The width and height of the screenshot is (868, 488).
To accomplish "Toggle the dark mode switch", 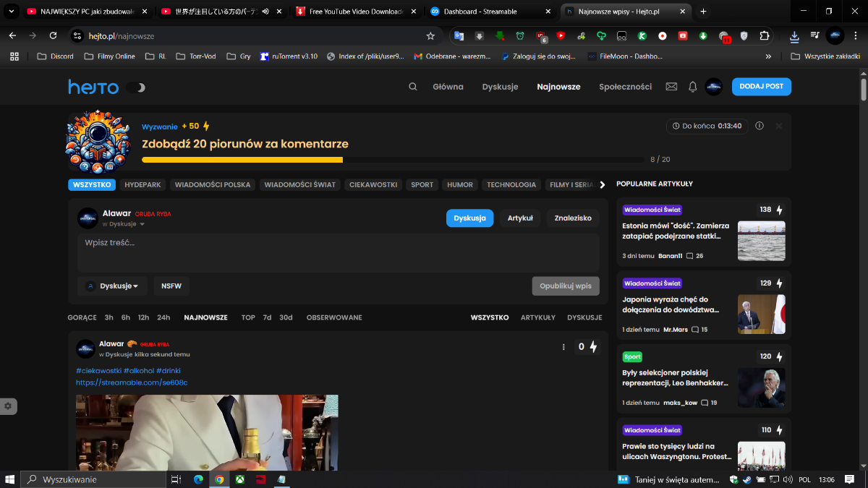I will coord(136,87).
